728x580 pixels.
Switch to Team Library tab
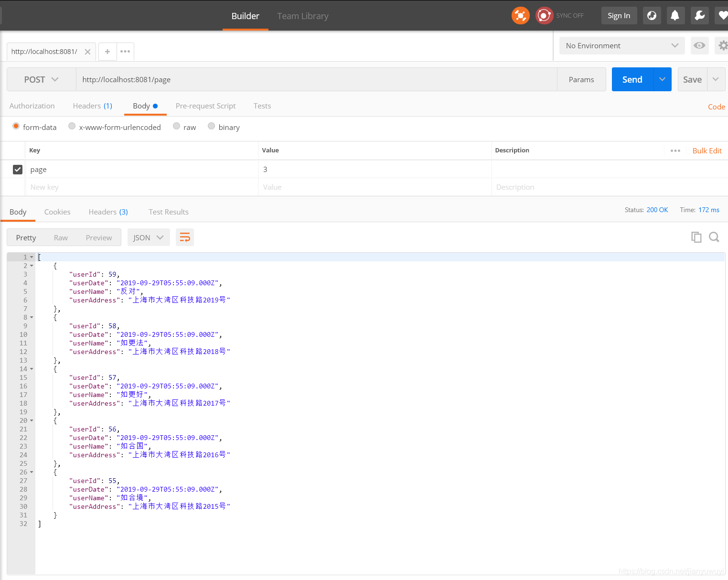tap(303, 16)
